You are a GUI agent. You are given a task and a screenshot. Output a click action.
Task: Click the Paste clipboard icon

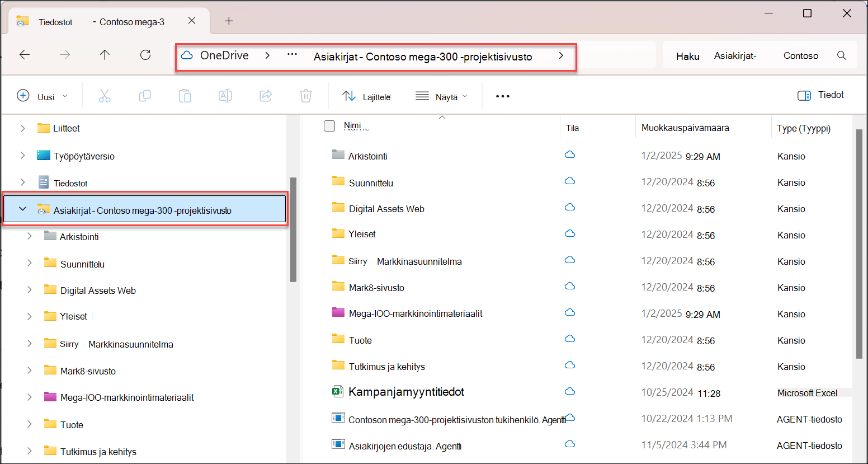[x=185, y=96]
